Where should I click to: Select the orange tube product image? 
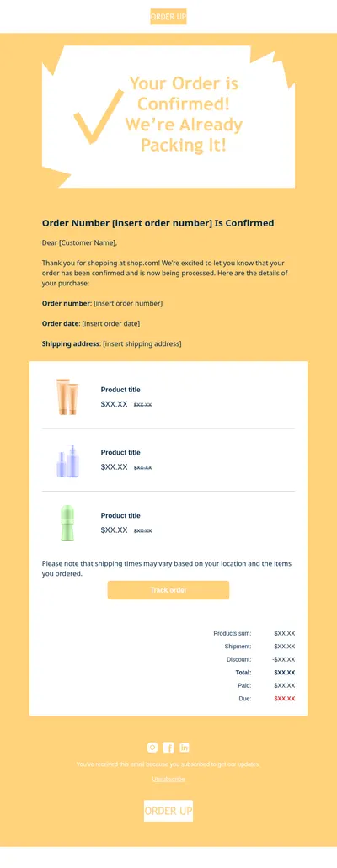[67, 397]
